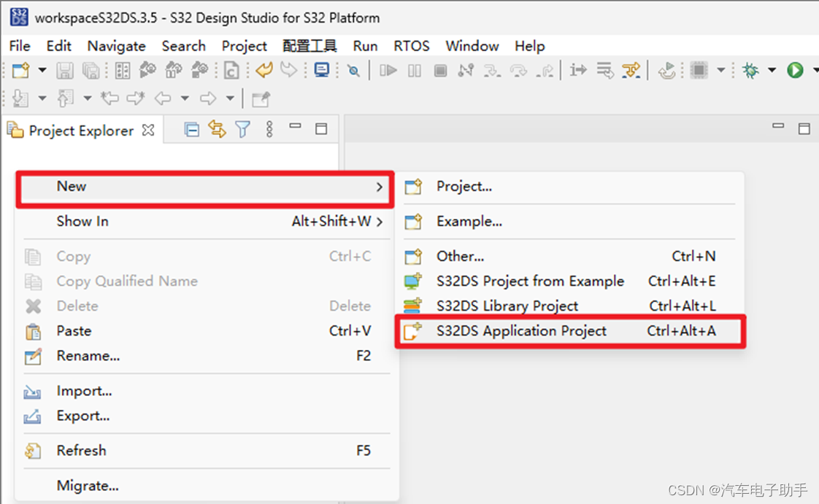Image resolution: width=819 pixels, height=504 pixels.
Task: Click the Suspend debug toolbar icon
Action: [x=414, y=70]
